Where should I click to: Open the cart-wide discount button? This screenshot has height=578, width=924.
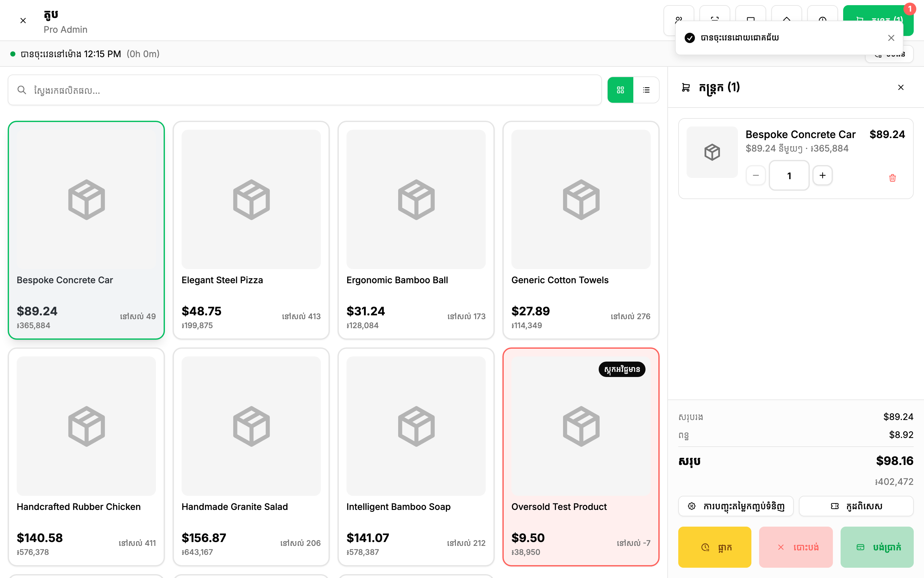[x=736, y=506]
